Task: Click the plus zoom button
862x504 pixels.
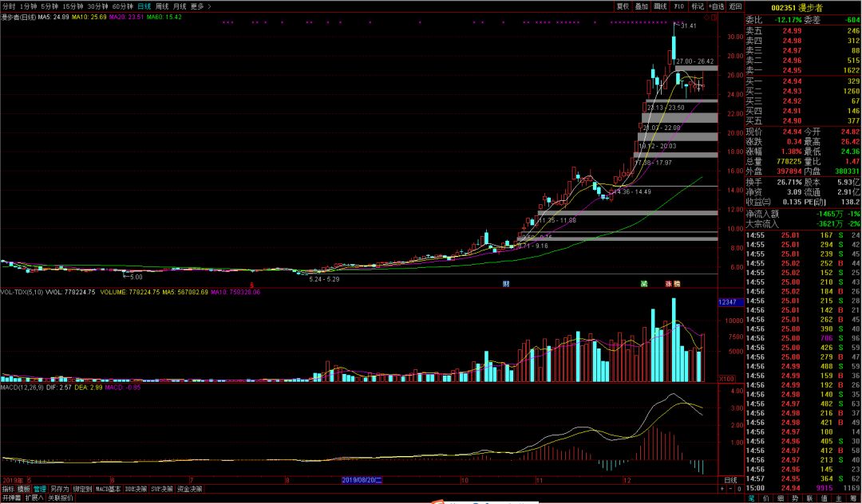Action: point(722,489)
